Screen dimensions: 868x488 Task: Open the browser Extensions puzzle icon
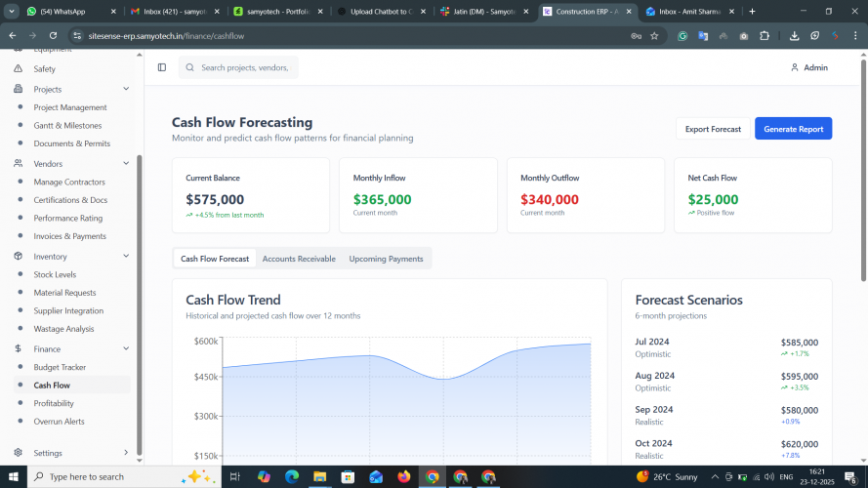click(765, 35)
